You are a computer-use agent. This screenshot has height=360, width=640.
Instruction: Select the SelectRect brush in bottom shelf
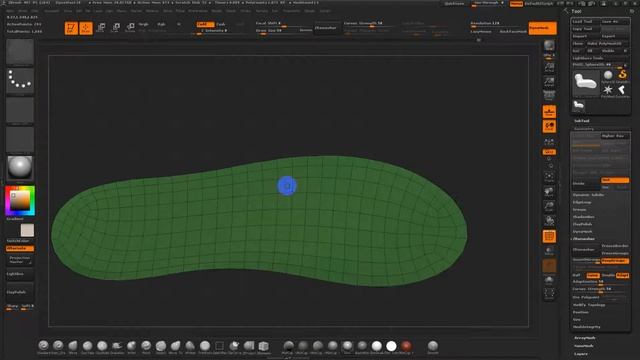[x=220, y=347]
